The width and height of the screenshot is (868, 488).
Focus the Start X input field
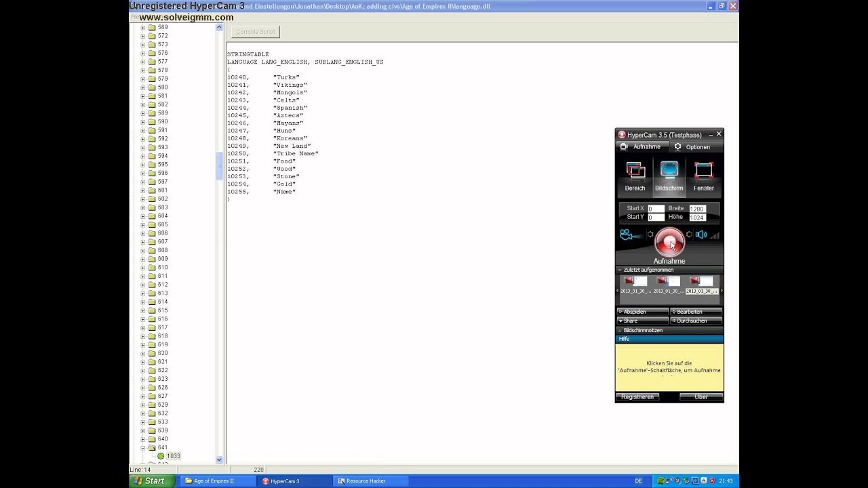656,209
